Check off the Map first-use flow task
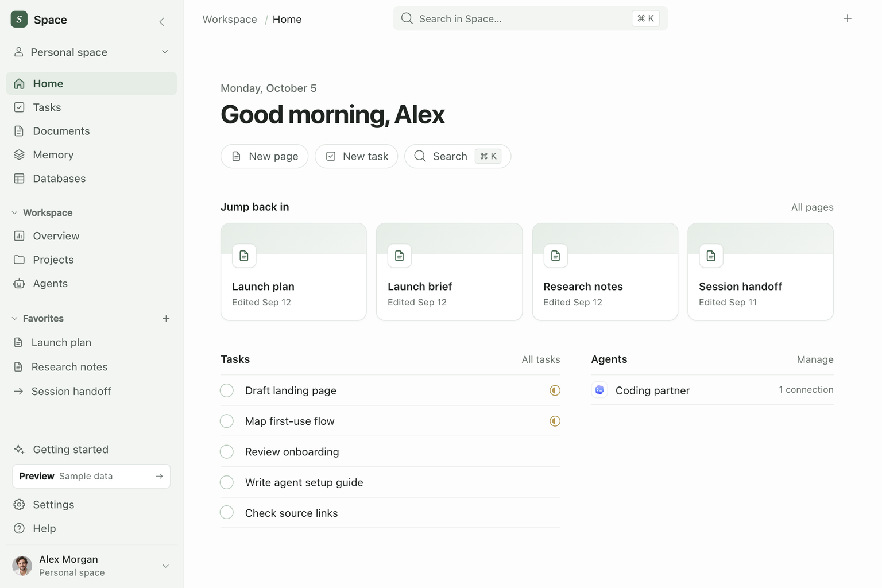 tap(227, 421)
